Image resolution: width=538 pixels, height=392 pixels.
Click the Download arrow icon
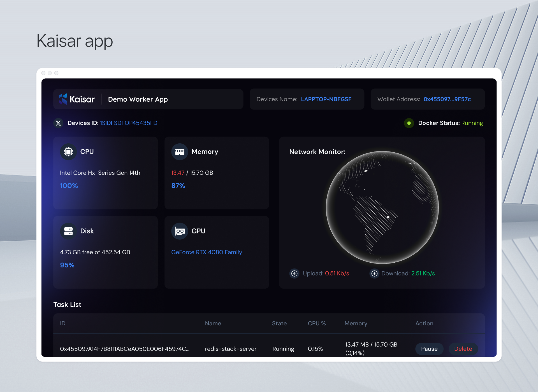(374, 273)
